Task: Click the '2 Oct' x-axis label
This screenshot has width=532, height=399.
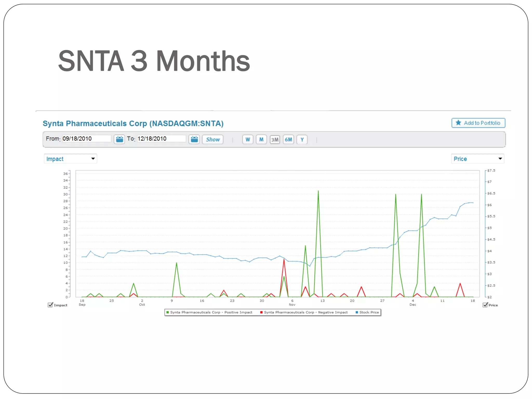Action: coord(142,303)
